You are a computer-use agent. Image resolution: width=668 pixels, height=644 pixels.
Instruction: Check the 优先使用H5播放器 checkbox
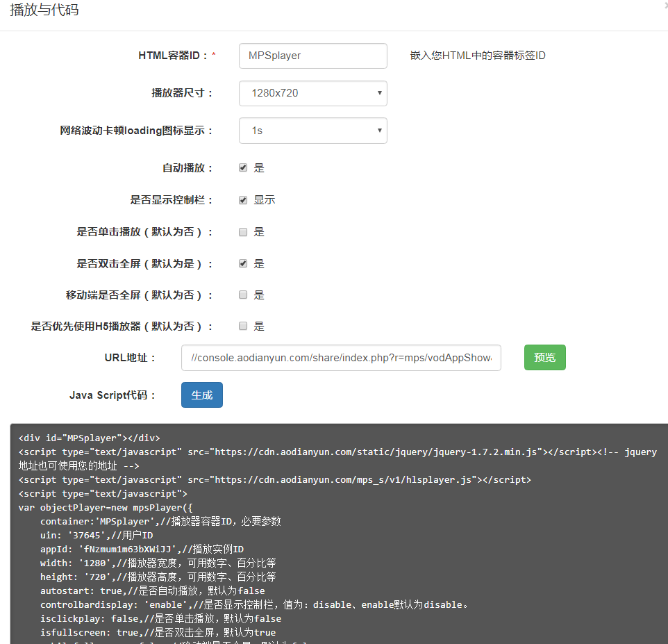coord(243,326)
